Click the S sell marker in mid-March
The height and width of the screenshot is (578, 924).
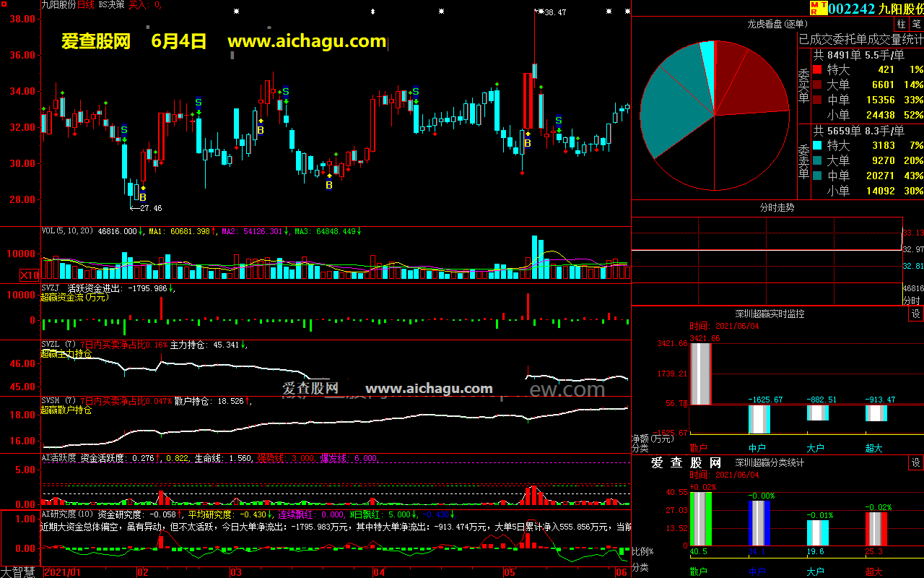pyautogui.click(x=286, y=92)
